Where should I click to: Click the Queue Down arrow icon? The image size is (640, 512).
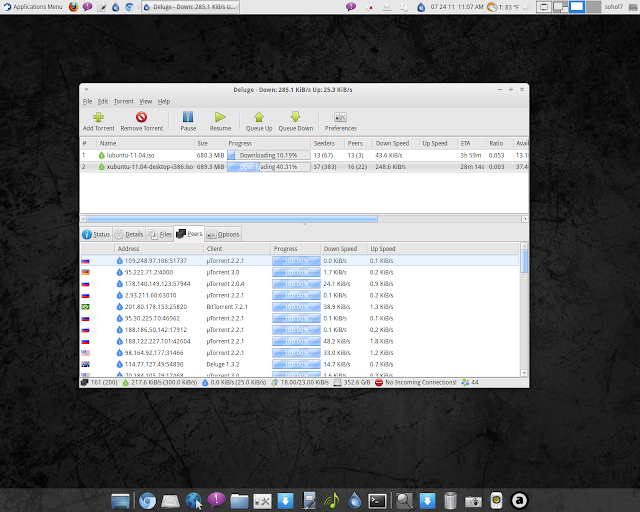pos(296,118)
